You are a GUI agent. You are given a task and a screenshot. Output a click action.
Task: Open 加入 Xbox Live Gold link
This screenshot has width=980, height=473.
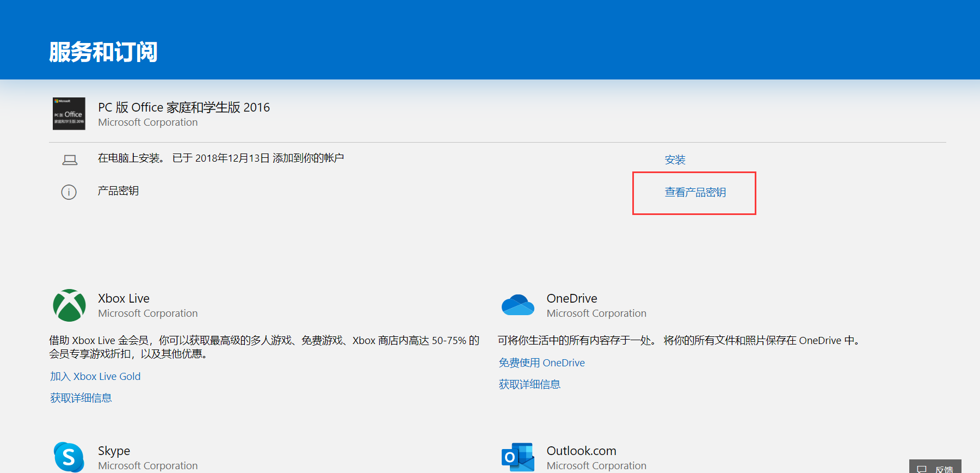pyautogui.click(x=95, y=377)
